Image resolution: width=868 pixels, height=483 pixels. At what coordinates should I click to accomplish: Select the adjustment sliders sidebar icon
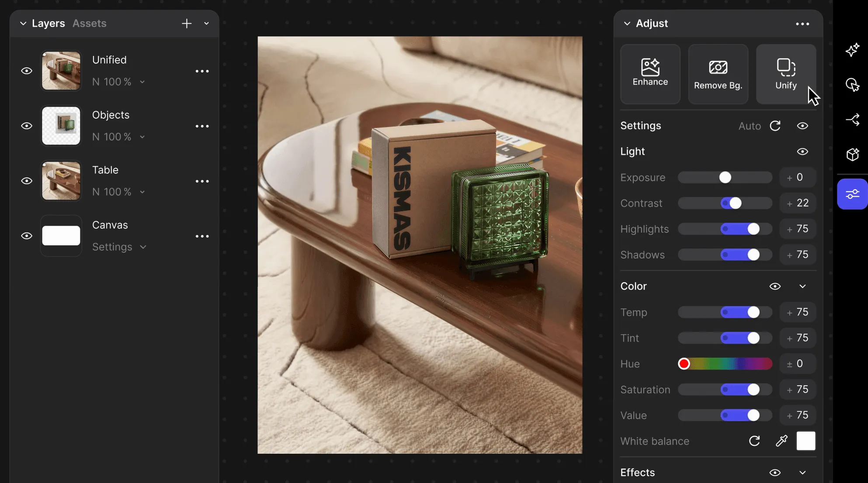coord(852,194)
